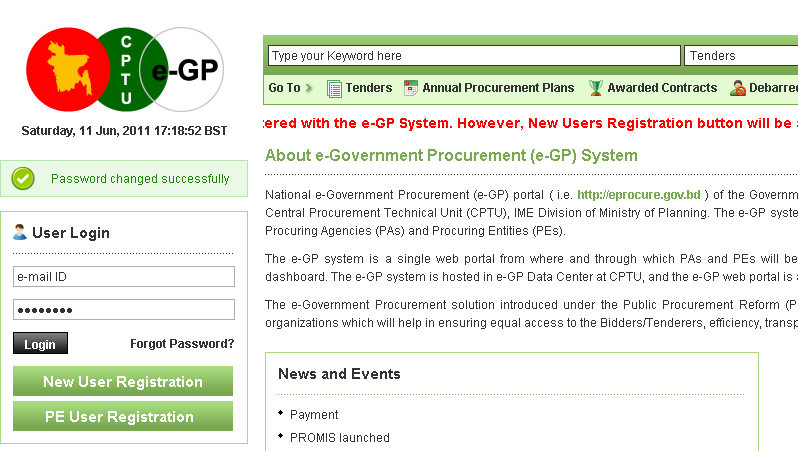This screenshot has width=798, height=451.
Task: Click the password field
Action: pos(124,309)
